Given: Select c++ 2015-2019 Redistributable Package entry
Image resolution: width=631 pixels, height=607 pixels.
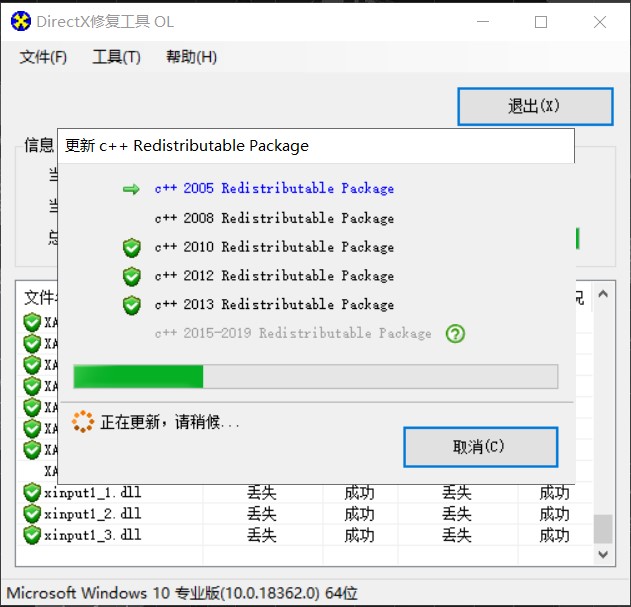Looking at the screenshot, I should click(293, 333).
